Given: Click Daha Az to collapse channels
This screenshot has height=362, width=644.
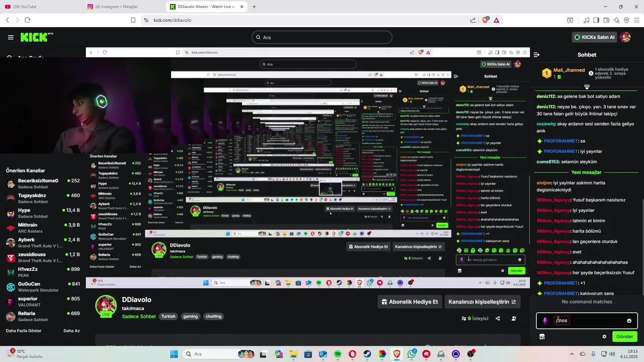Looking at the screenshot, I should (71, 331).
